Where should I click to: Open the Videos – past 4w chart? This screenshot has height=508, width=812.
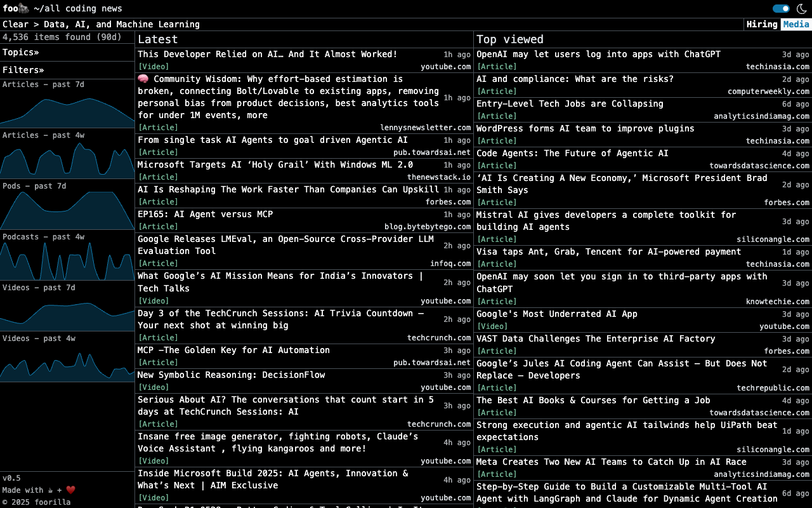[67, 358]
